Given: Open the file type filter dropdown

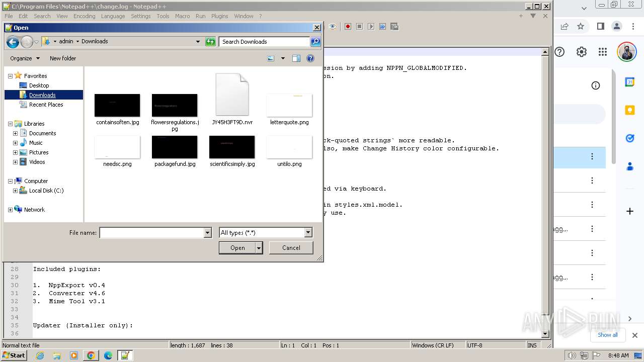Looking at the screenshot, I should point(308,233).
